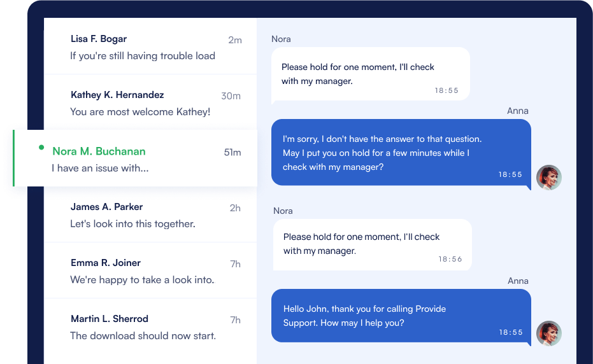Click Nora's "Please hold" message at 18:56
The height and width of the screenshot is (364, 593).
point(372,244)
